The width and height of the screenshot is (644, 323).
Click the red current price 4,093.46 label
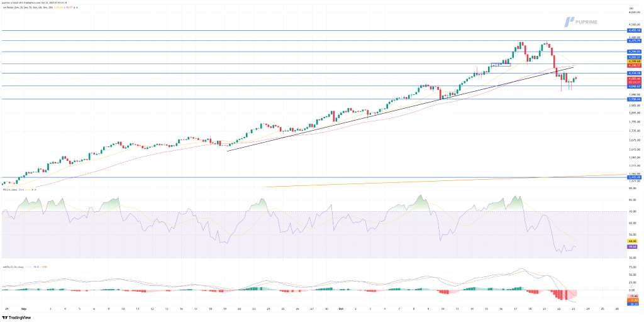(633, 79)
